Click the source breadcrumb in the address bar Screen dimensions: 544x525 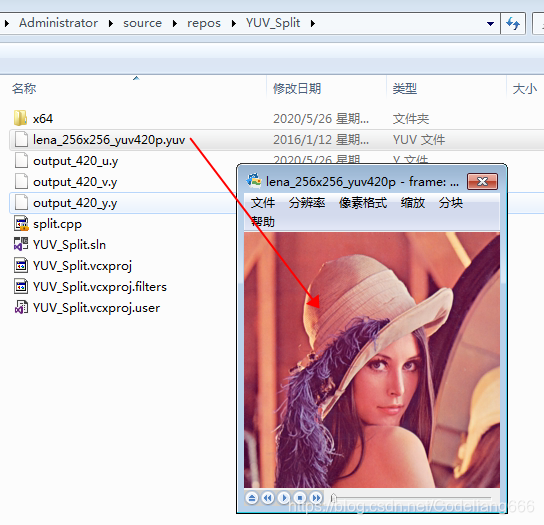142,23
